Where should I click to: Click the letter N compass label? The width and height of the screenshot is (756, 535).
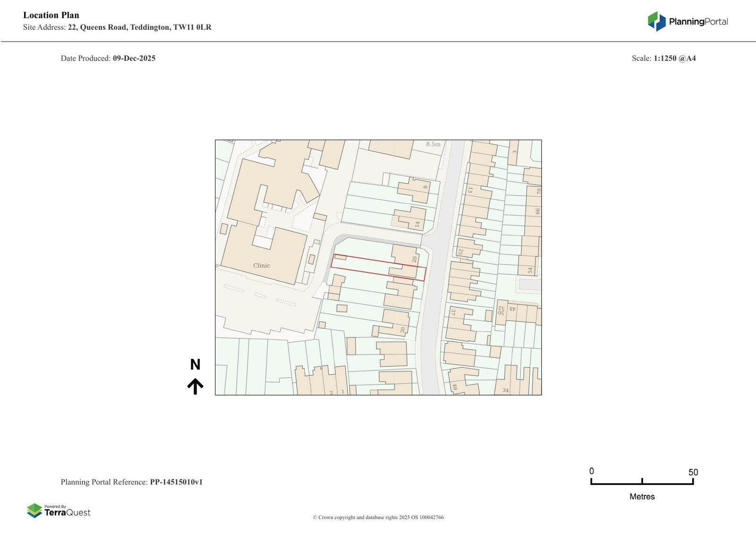(195, 364)
